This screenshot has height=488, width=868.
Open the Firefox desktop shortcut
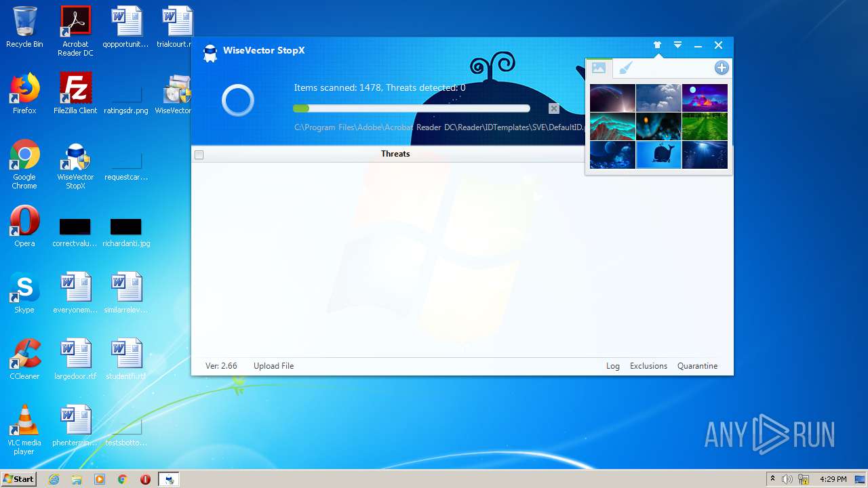(24, 94)
